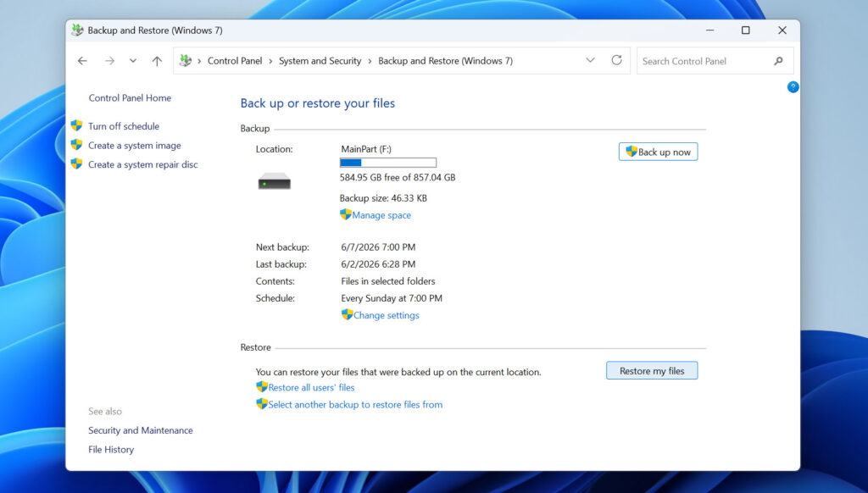The image size is (868, 493).
Task: Click Restore all users' files link
Action: (x=311, y=388)
